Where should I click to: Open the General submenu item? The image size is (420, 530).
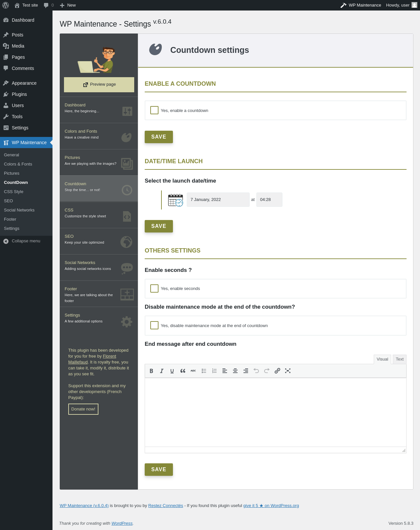[x=26, y=155]
